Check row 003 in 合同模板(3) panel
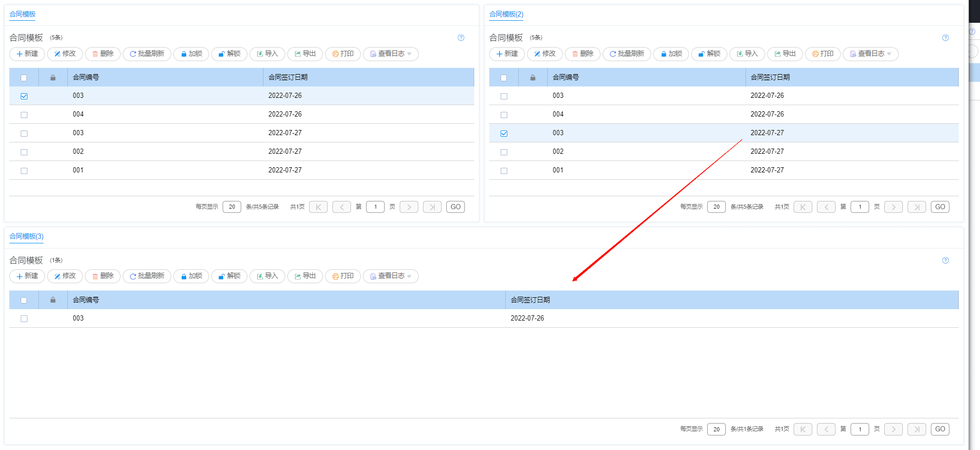The width and height of the screenshot is (980, 450). click(24, 319)
